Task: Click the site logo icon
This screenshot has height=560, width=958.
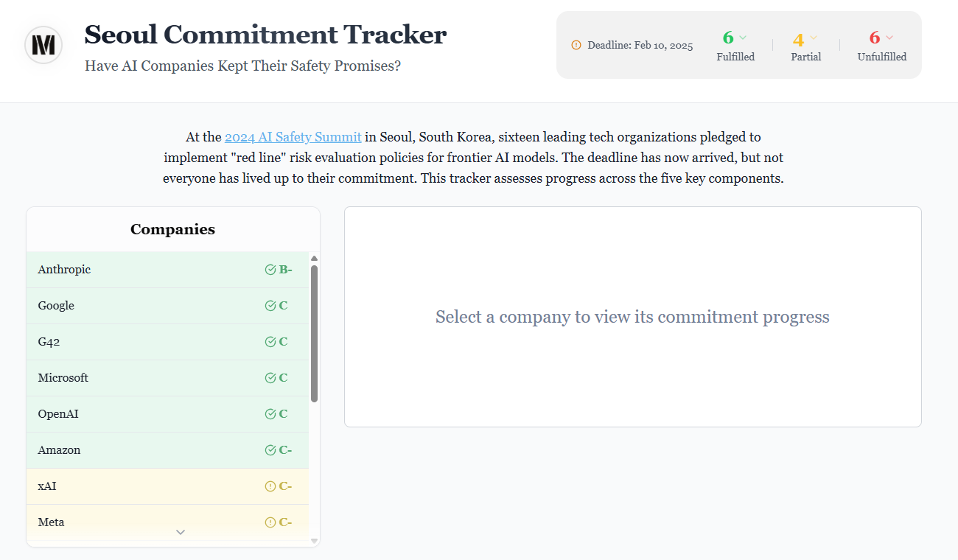Action: 43,45
